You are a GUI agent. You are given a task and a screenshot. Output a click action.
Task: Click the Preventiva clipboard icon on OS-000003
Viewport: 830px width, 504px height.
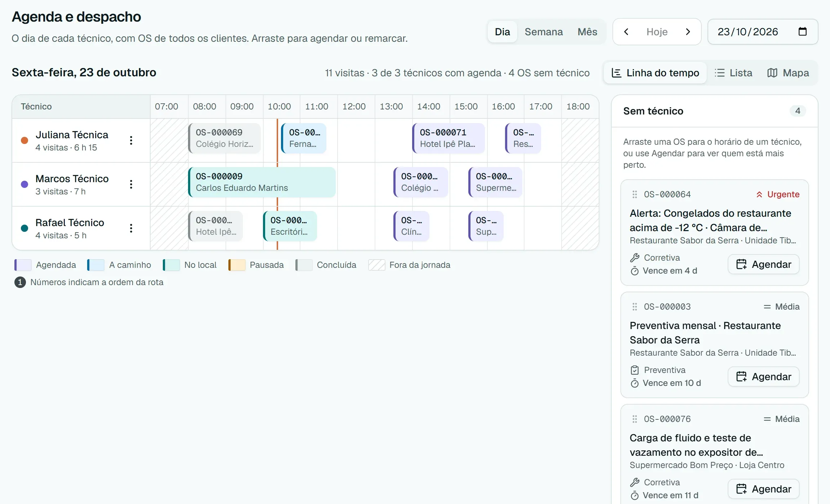[635, 370]
